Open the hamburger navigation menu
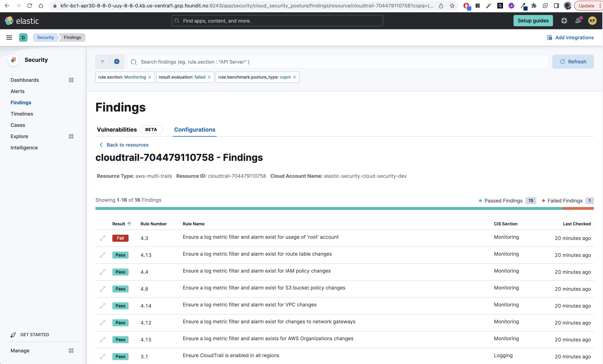 (9, 37)
